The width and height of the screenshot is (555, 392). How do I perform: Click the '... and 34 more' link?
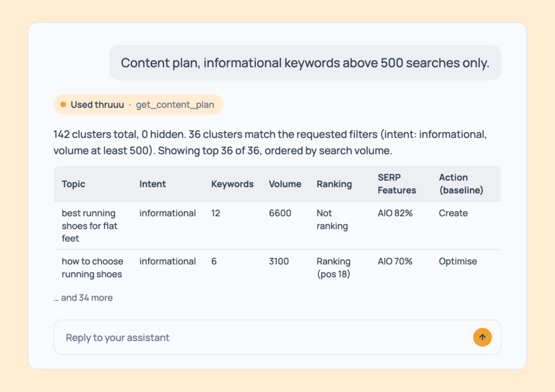click(83, 298)
